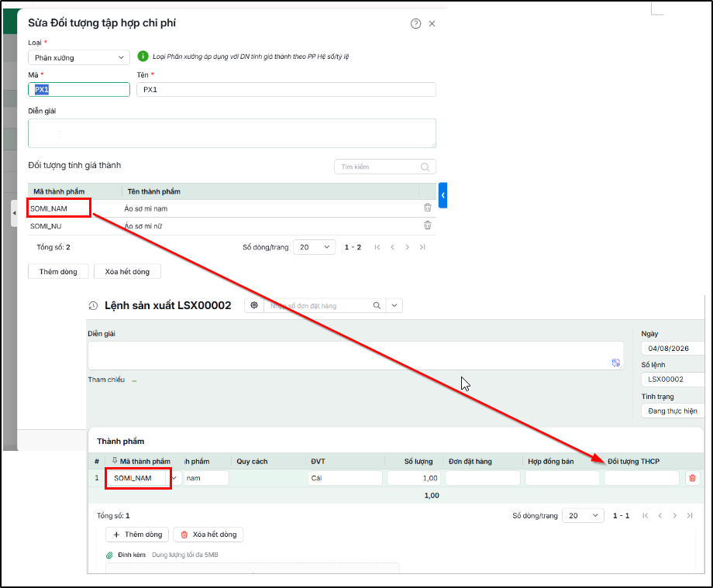Click the paperclip Đính kèm icon
The image size is (713, 588).
click(x=109, y=555)
